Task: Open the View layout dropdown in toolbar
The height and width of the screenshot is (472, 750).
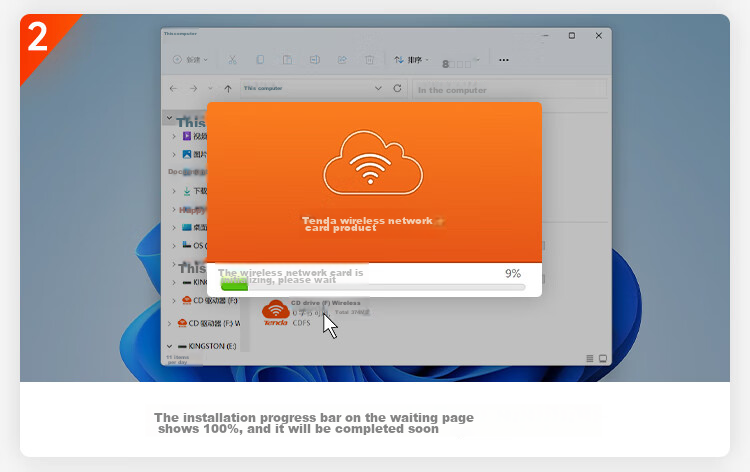Action: click(x=461, y=63)
